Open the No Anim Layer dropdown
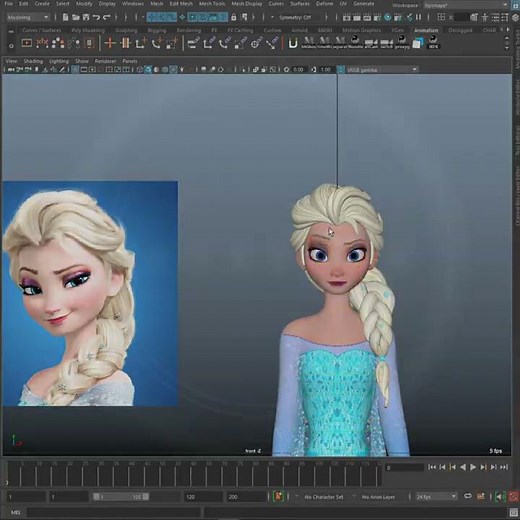This screenshot has width=520, height=520. point(378,497)
